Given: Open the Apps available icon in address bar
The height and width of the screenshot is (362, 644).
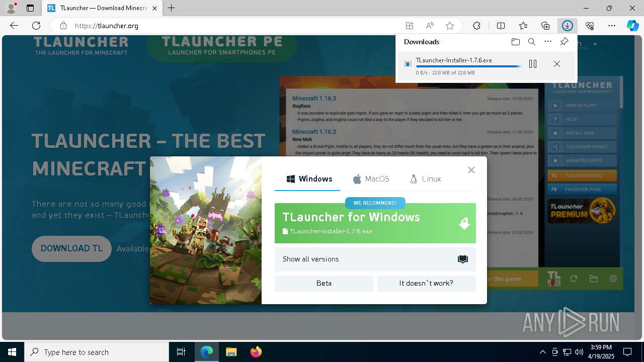Looking at the screenshot, I should pos(410,26).
